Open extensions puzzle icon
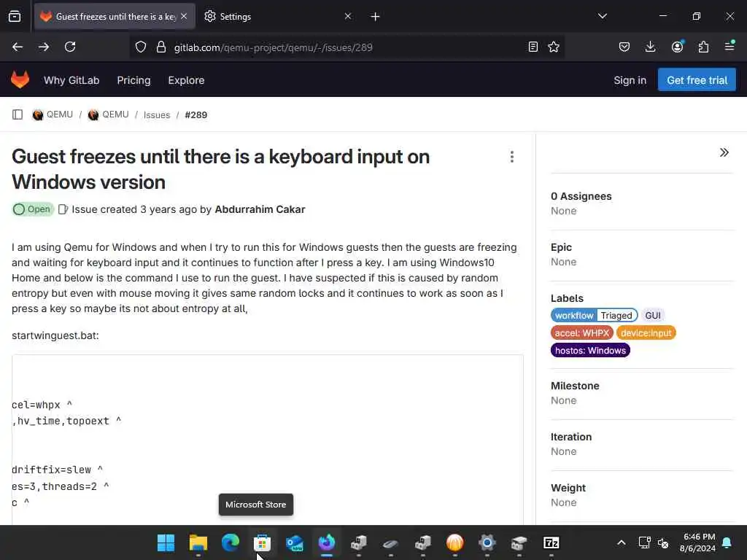 [x=704, y=47]
